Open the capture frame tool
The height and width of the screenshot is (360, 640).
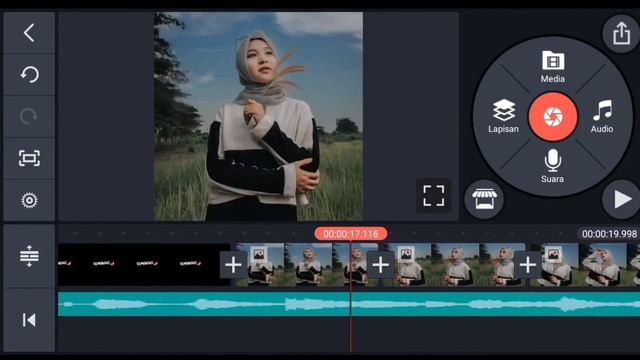tap(29, 158)
